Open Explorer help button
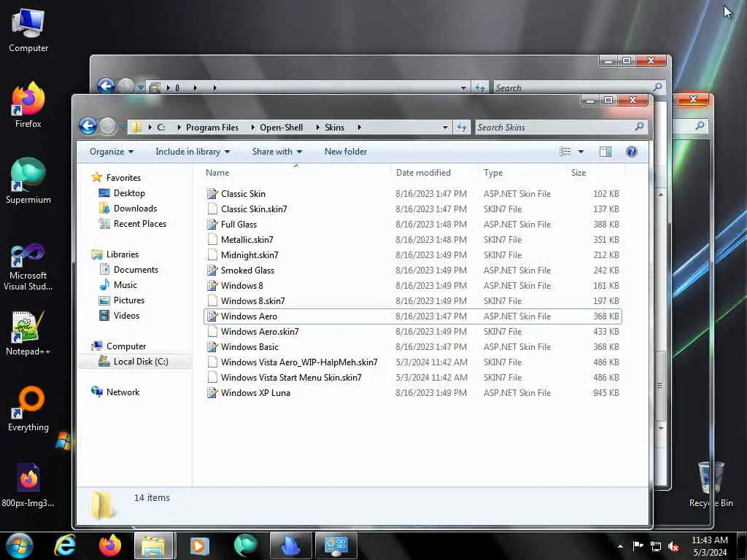747x560 pixels. coord(632,152)
